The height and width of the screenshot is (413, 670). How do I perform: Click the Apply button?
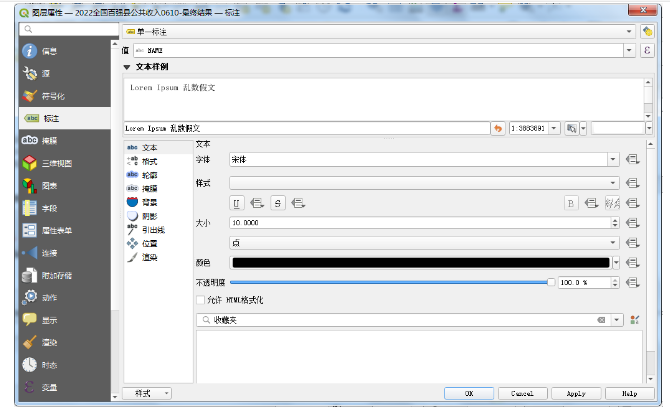[x=576, y=393]
